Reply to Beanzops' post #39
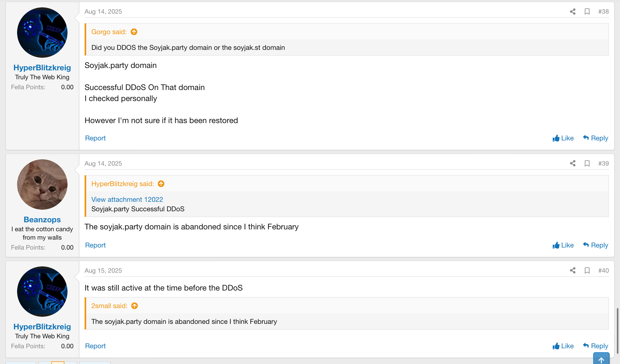This screenshot has height=364, width=620. 596,245
